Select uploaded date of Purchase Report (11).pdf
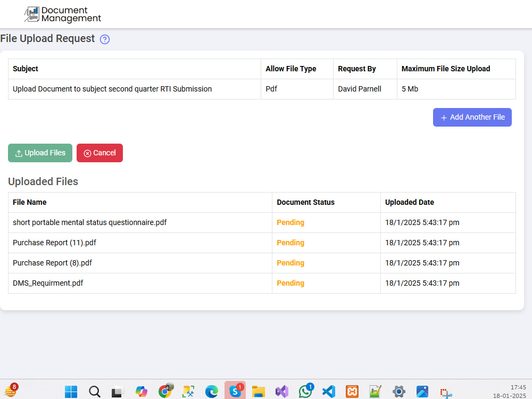The image size is (532, 399). 422,243
